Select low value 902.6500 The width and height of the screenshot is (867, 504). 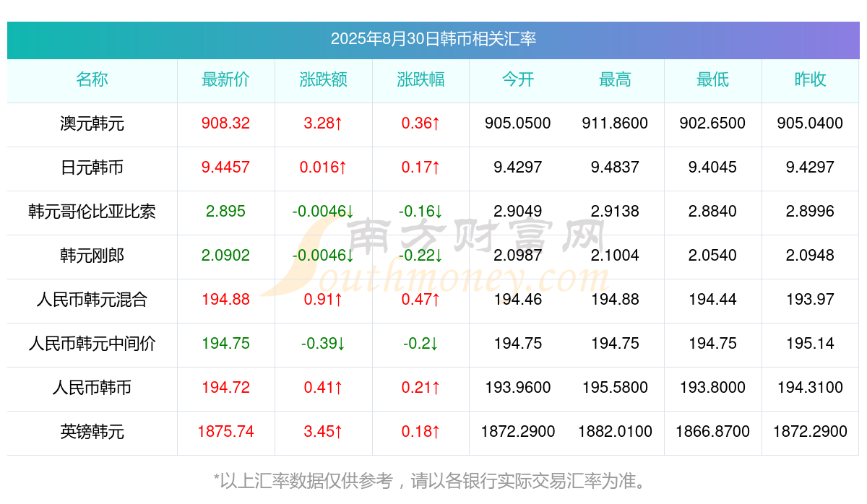coord(713,123)
